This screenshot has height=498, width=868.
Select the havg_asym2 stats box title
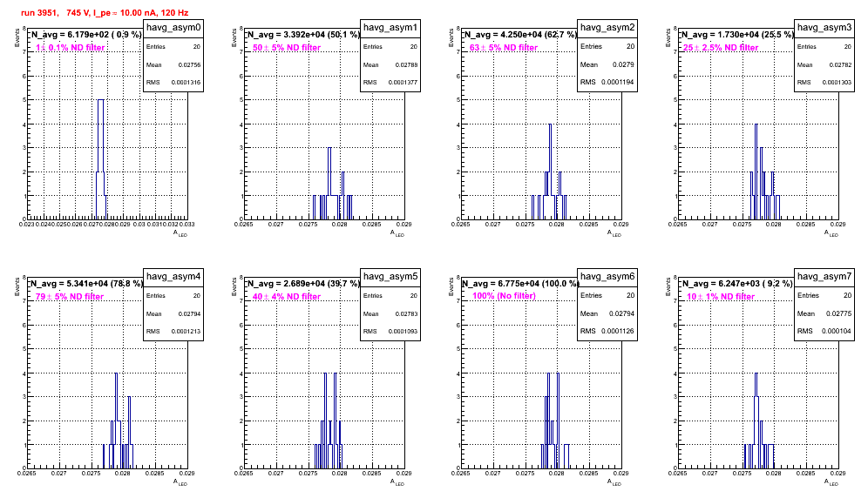tap(607, 27)
